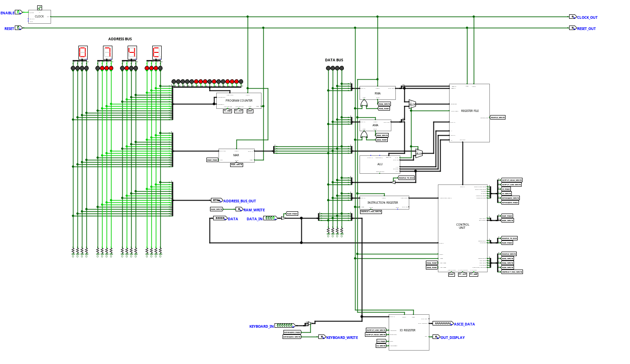Select INSTRUCT_REG_WRITE tunnel under Instruction Register
Image resolution: width=630 pixels, height=364 pixels.
tap(371, 211)
